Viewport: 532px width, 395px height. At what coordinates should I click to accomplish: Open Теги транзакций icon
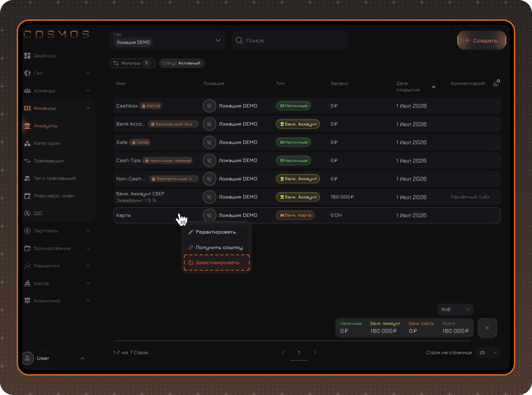(27, 178)
